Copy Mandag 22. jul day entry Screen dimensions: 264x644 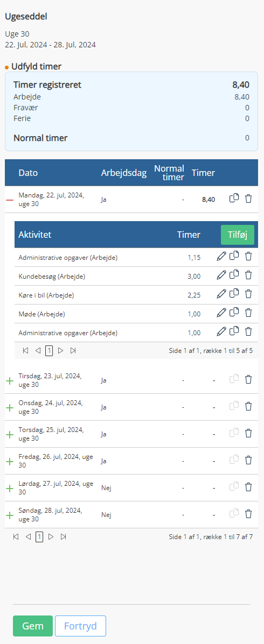(234, 199)
